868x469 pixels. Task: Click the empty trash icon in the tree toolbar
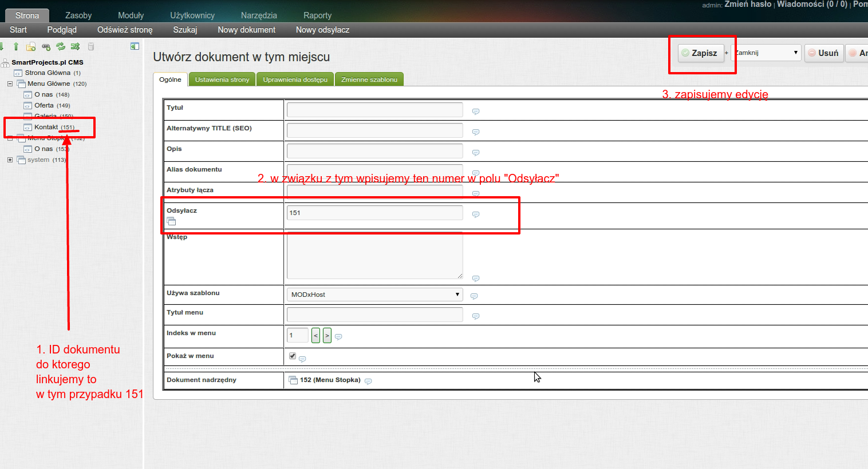(x=90, y=46)
